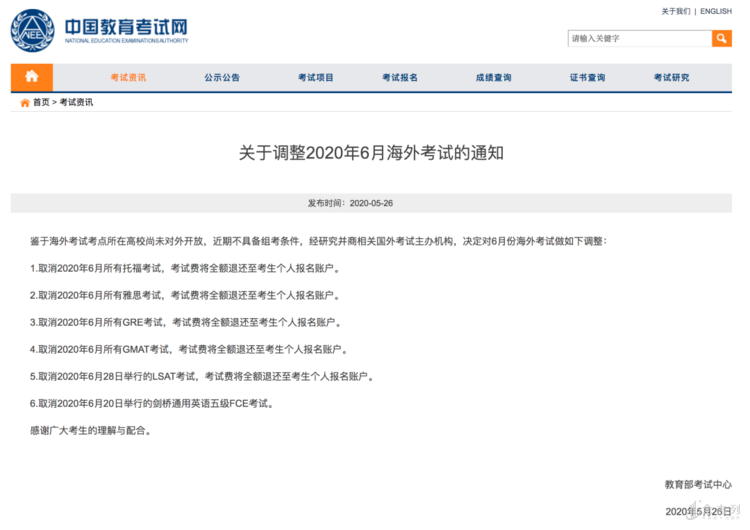Open 成绩查询 in the navigation bar
The image size is (750, 530).
click(493, 77)
